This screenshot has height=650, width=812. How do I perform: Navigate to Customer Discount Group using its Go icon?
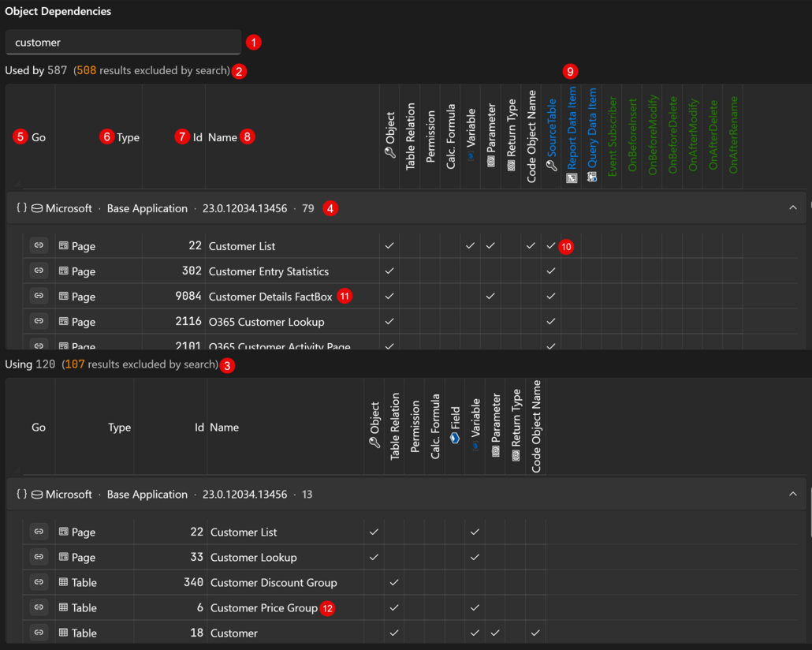click(39, 581)
